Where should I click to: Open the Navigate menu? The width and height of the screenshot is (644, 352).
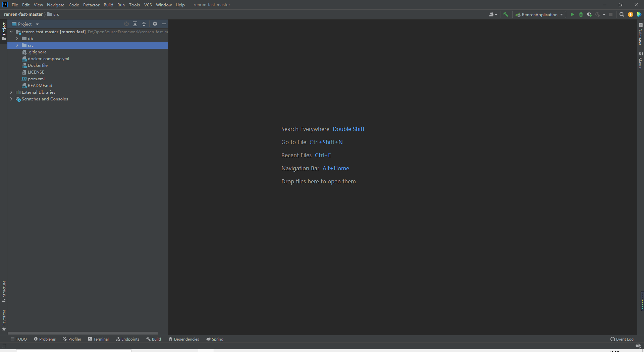[x=56, y=5]
